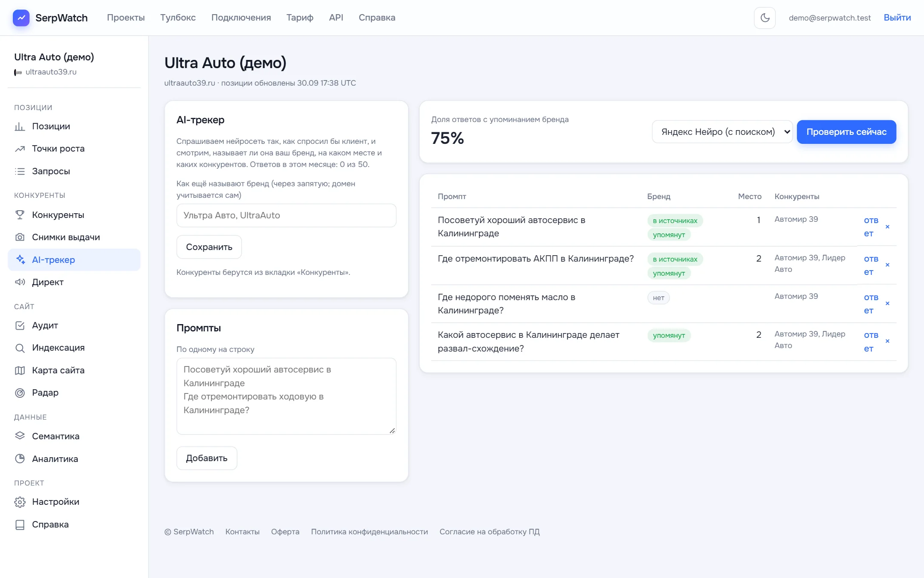
Task: Open Аналитика pie chart icon
Action: click(x=20, y=459)
